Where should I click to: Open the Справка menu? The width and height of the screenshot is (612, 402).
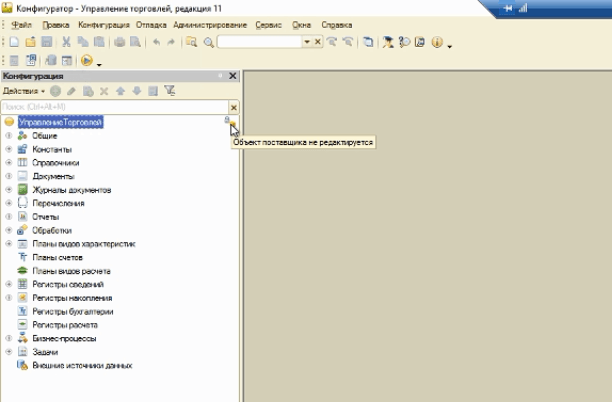(x=337, y=25)
